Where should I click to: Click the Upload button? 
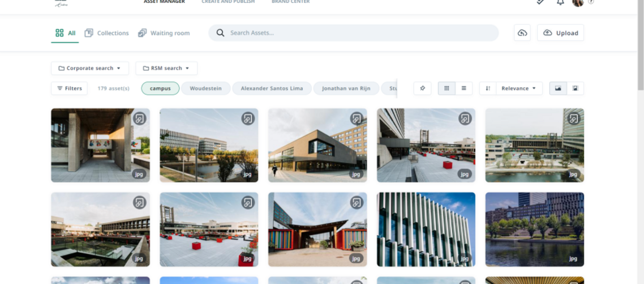[x=560, y=33]
